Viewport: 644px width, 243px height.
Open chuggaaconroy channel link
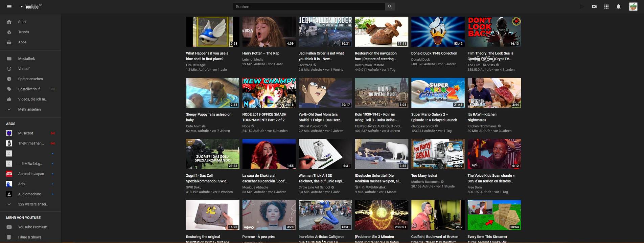[x=422, y=126]
